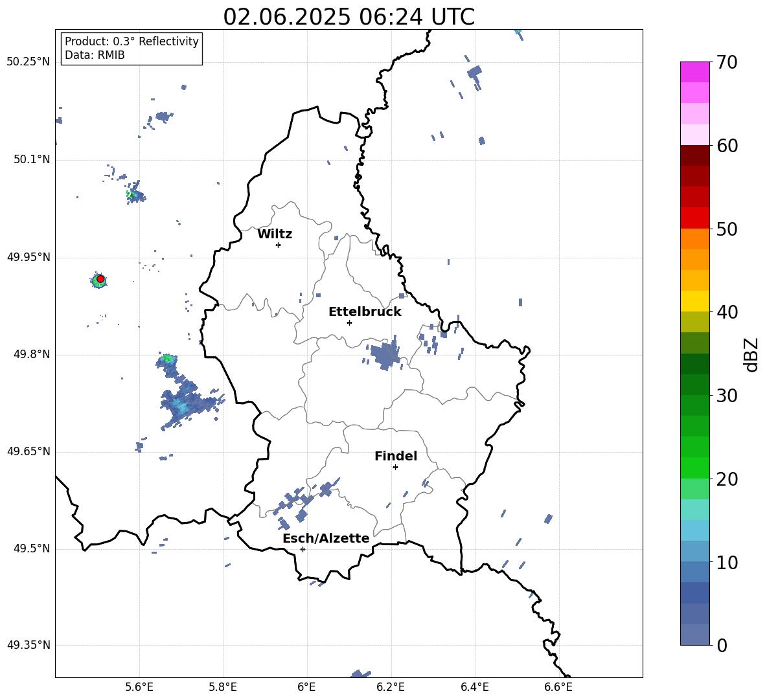Click the 49.8°N latitude label

click(x=32, y=354)
